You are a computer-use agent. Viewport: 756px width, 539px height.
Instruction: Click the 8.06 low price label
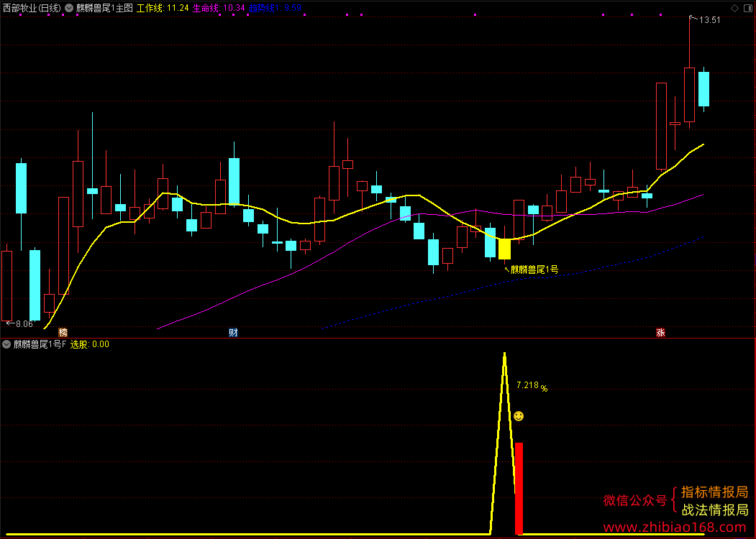(24, 323)
